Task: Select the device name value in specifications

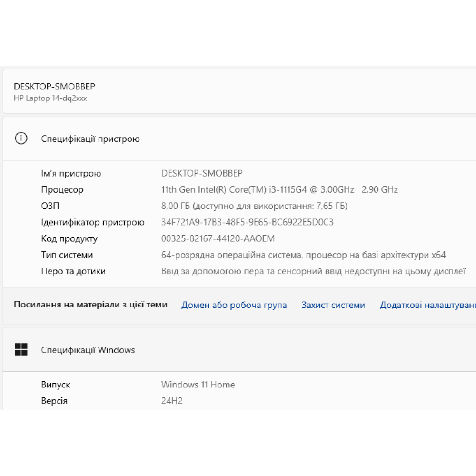Action: (x=202, y=173)
